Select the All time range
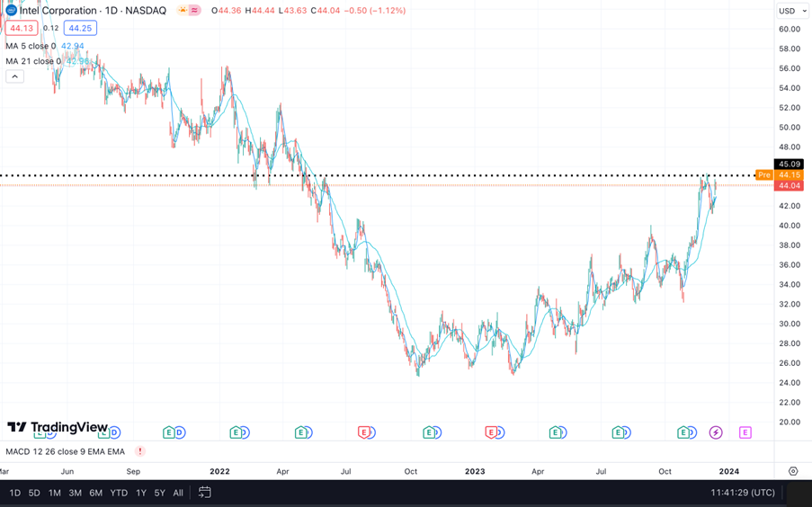Viewport: 812px width, 507px height. tap(178, 493)
